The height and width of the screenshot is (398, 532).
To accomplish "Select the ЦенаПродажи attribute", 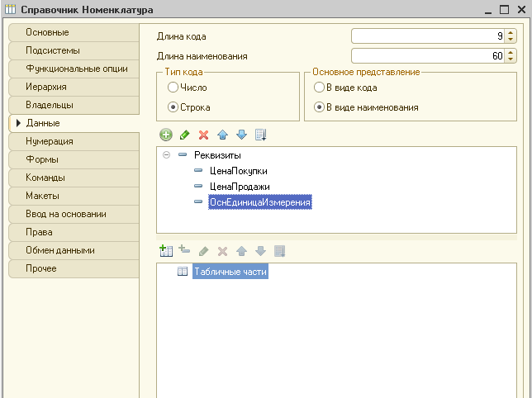I will [x=240, y=186].
